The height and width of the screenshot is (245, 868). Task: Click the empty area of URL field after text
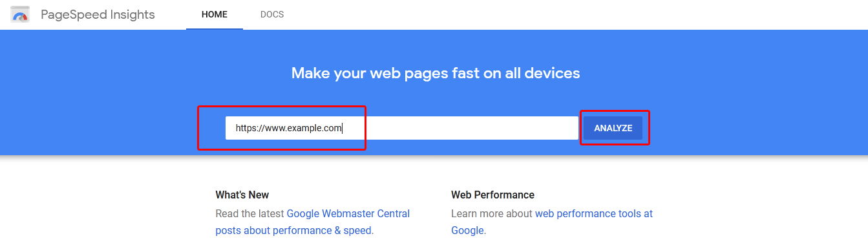tap(460, 128)
